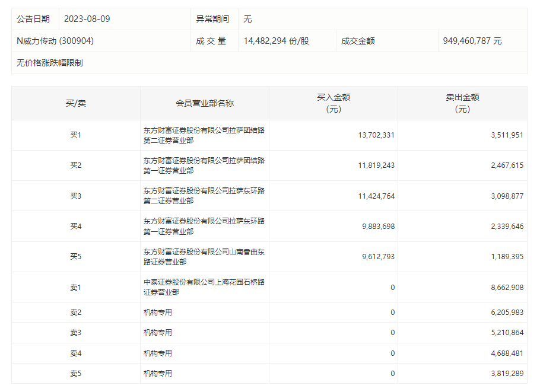Screen dimensions: 540x392
Task: Click the 卖出金额 (元) column header
Action: (462, 103)
